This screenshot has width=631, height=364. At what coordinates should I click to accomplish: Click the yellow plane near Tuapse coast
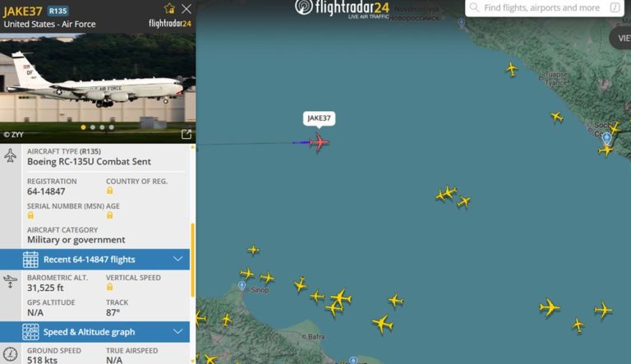[x=512, y=69]
